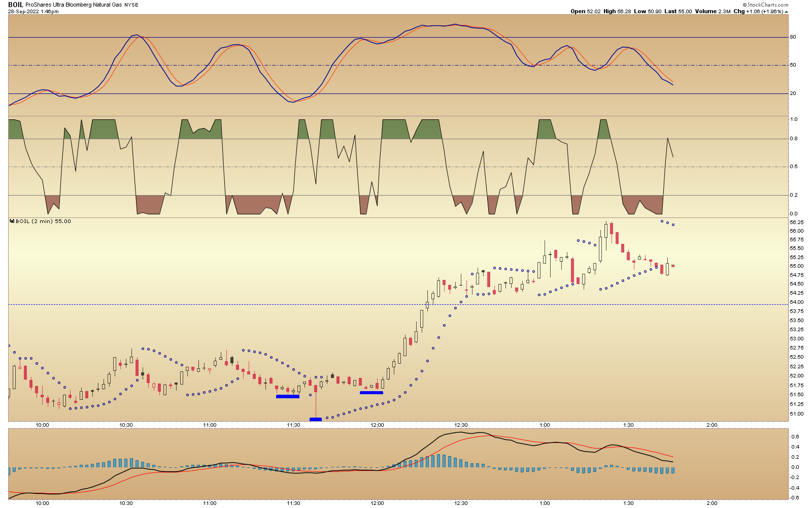812x508 pixels.
Task: Click the blue support bar just before 11:30
Action: [x=288, y=396]
